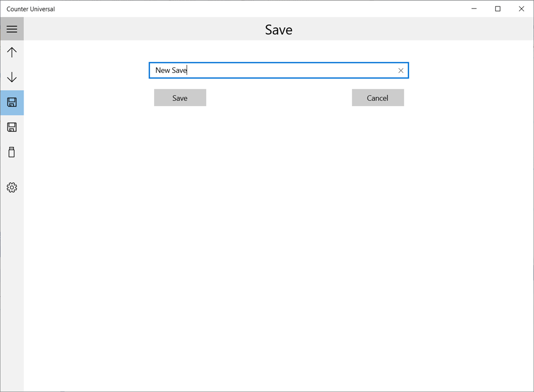Click the USB drive export icon

(12, 152)
